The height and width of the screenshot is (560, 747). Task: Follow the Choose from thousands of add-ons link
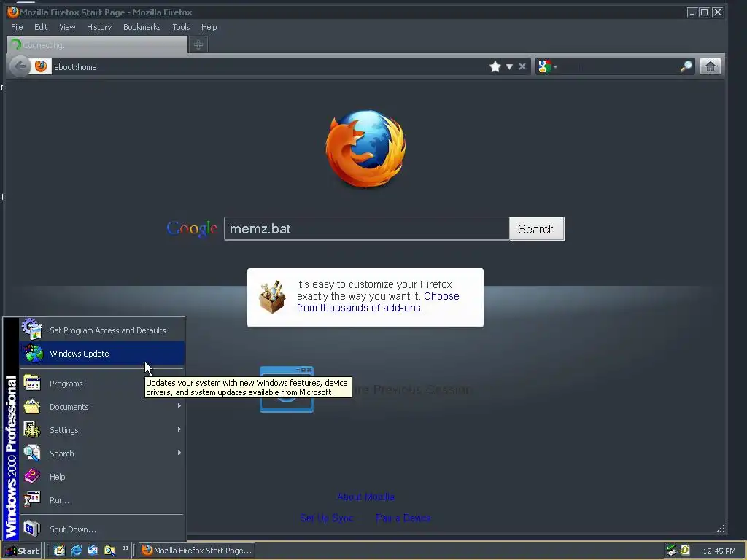(378, 302)
